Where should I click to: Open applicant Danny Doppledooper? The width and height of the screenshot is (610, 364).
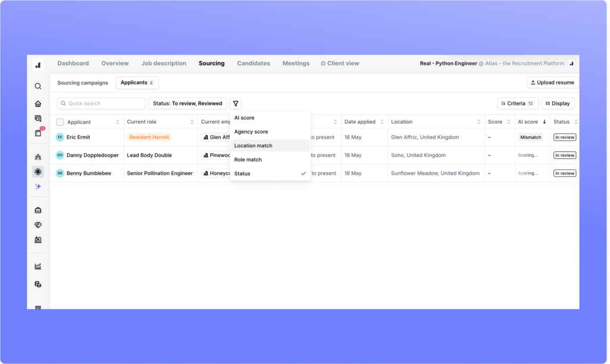click(92, 155)
